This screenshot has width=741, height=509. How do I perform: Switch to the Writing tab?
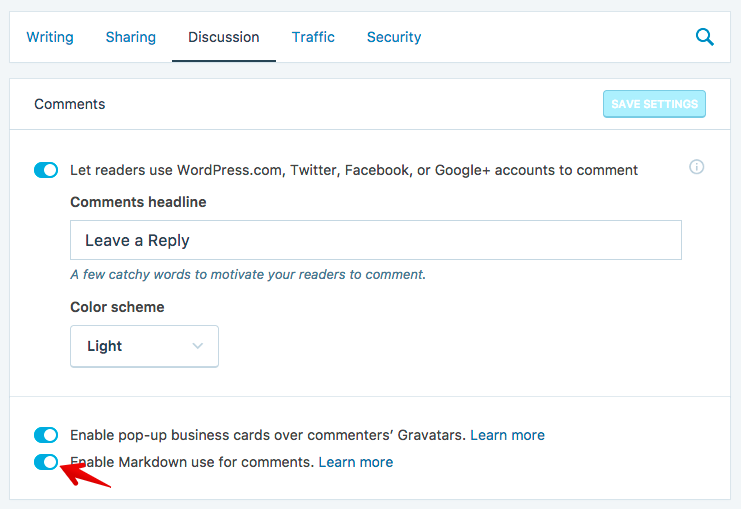click(x=50, y=37)
